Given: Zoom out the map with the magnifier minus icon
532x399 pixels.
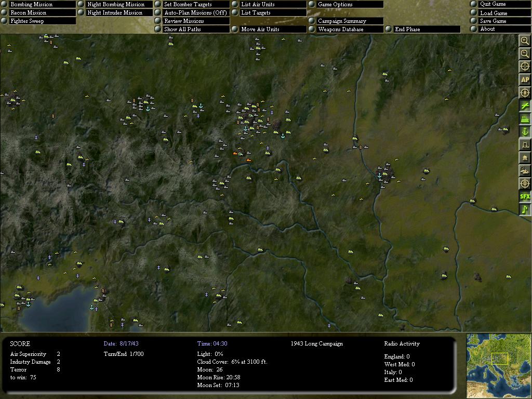Looking at the screenshot, I should [x=525, y=54].
